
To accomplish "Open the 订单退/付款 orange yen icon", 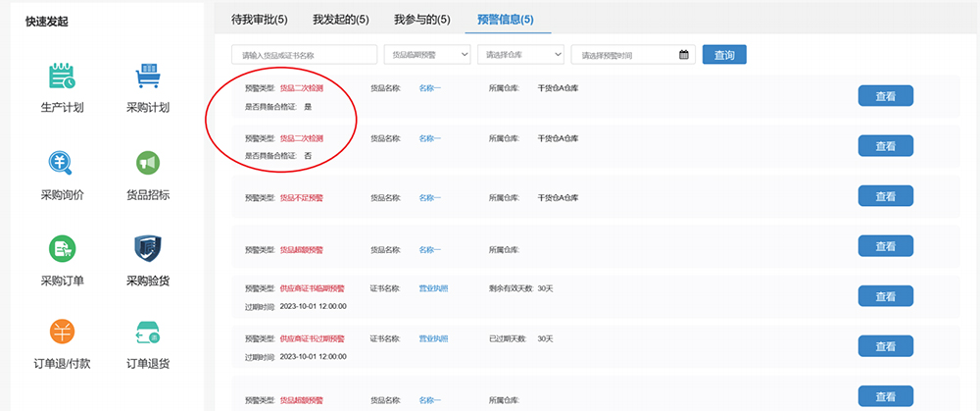I will coord(62,332).
